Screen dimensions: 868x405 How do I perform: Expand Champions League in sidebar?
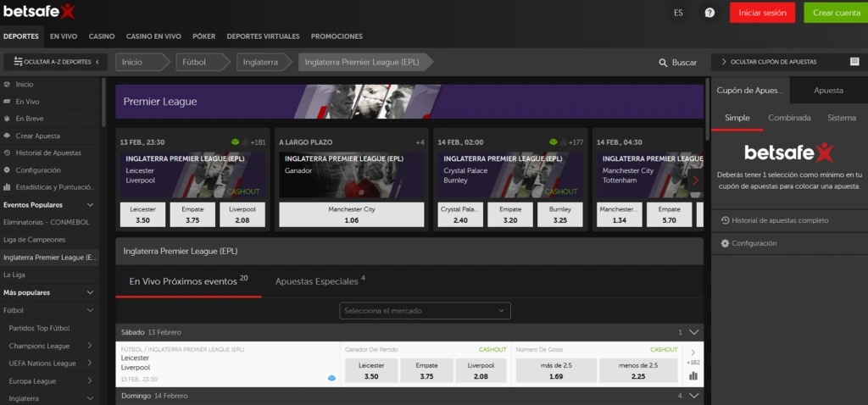coord(90,346)
